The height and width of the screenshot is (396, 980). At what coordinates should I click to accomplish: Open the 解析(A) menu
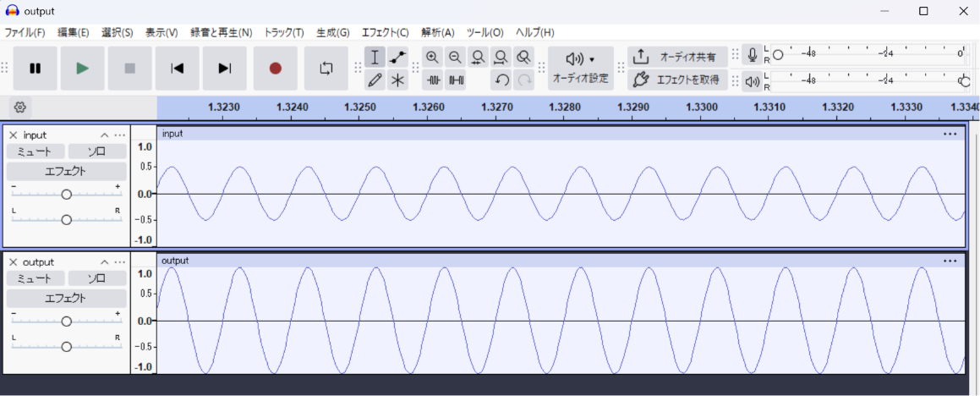(437, 32)
